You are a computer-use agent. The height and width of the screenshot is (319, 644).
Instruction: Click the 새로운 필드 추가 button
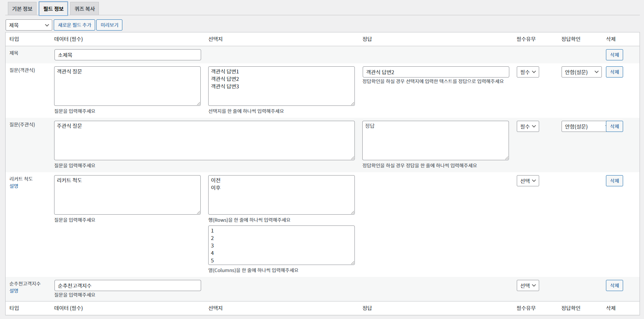75,25
